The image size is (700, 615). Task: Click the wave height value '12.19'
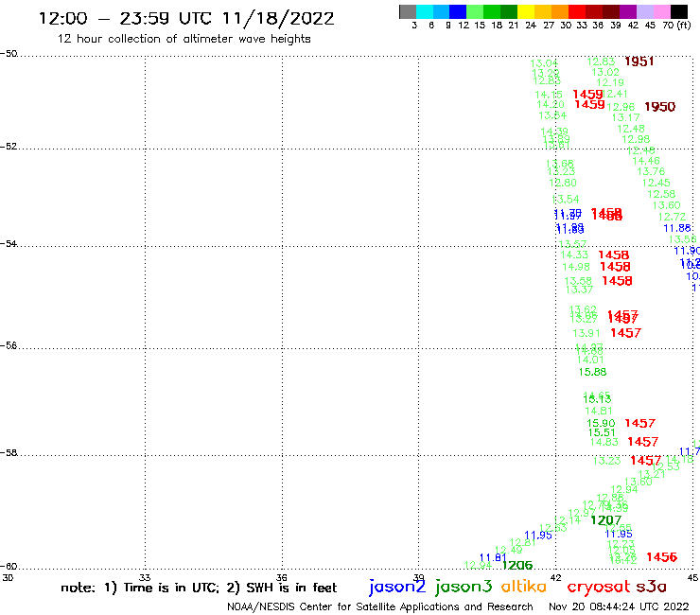610,82
